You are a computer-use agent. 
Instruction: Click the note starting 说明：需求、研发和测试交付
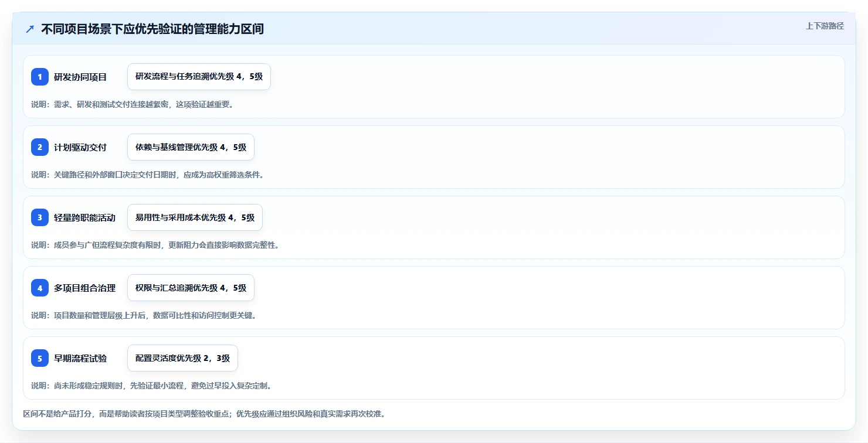click(x=133, y=104)
